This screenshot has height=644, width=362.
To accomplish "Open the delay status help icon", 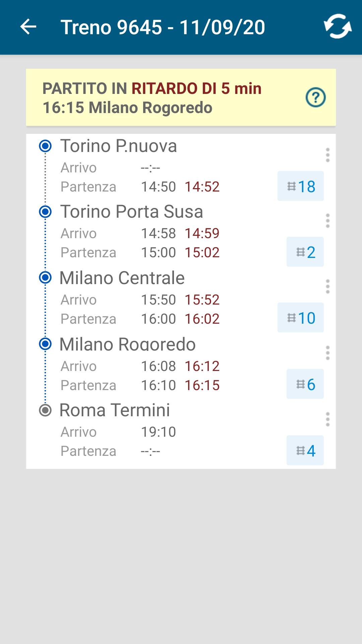I will point(315,98).
